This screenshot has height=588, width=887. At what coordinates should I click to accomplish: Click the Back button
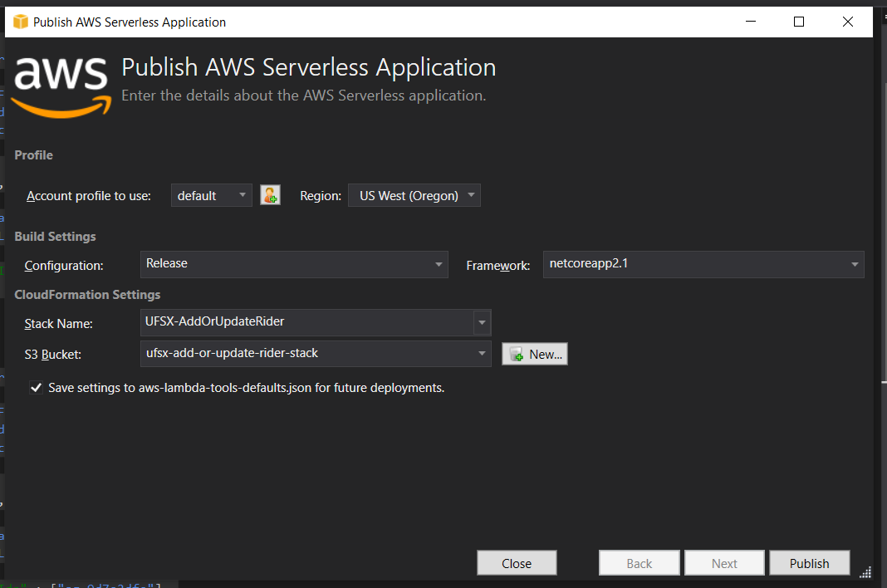[x=639, y=562]
